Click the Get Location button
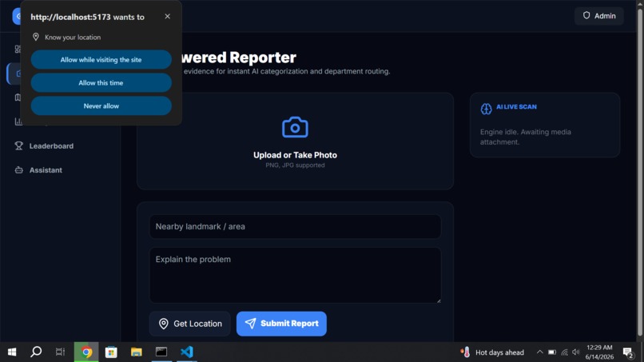This screenshot has width=644, height=362. (189, 324)
